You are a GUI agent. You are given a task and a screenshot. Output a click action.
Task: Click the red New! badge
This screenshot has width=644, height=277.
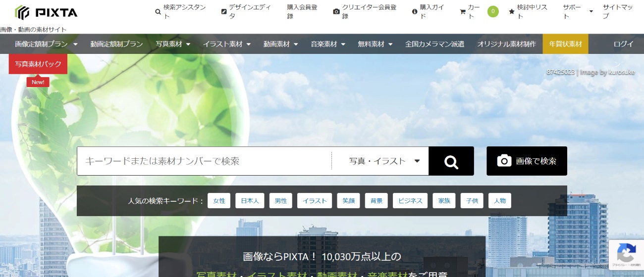(x=38, y=82)
